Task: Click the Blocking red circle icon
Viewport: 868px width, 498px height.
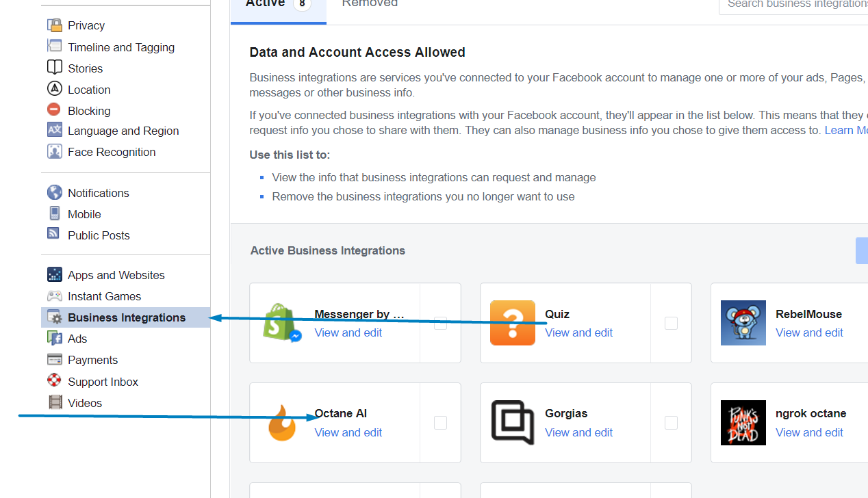Action: pos(54,110)
